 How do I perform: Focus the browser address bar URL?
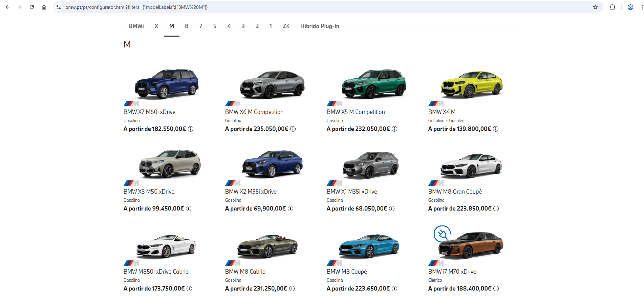click(136, 7)
